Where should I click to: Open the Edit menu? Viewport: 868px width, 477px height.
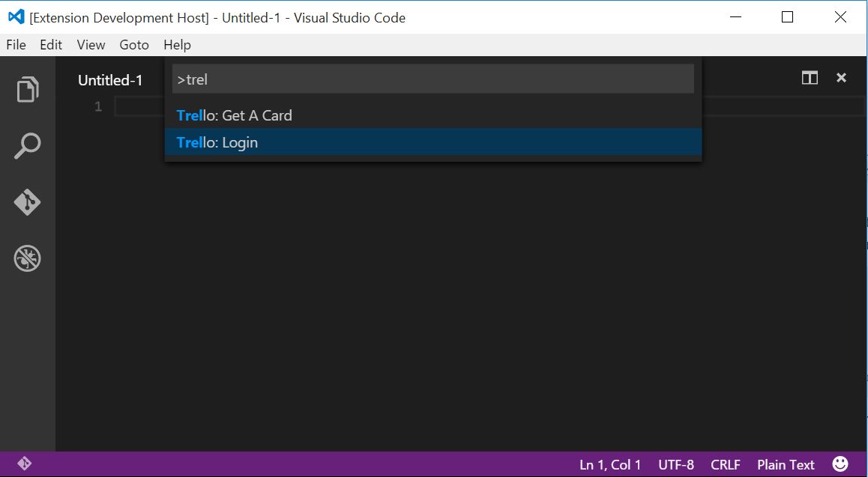51,45
